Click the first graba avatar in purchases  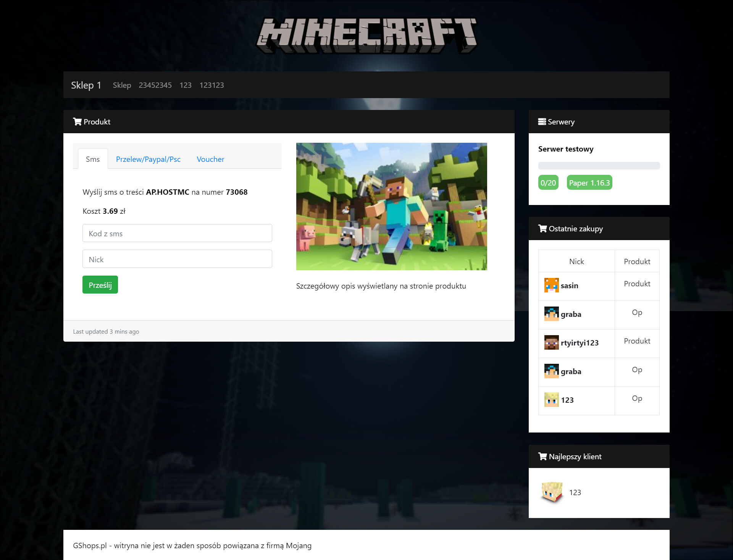click(x=551, y=314)
